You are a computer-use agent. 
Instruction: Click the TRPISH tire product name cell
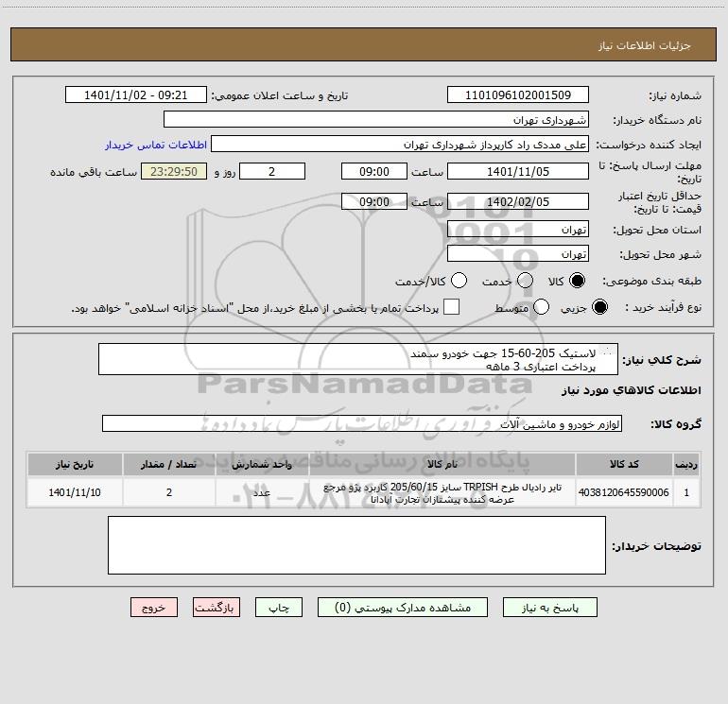point(442,492)
